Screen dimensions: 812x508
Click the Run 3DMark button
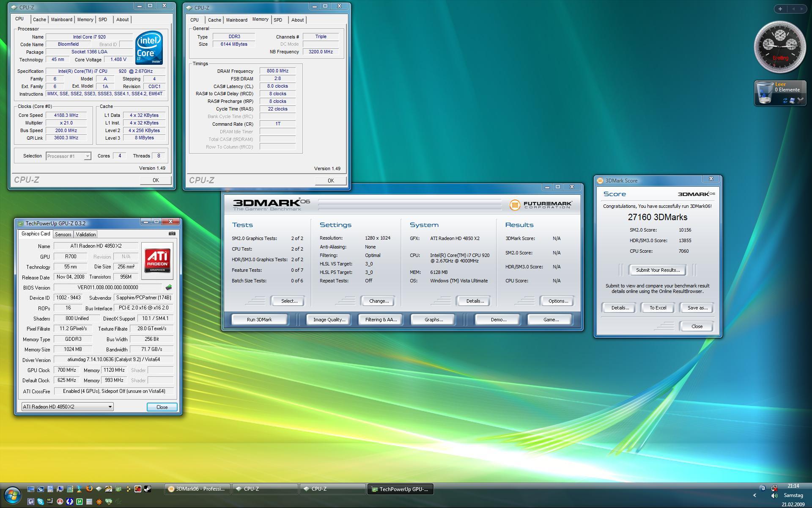pos(259,320)
